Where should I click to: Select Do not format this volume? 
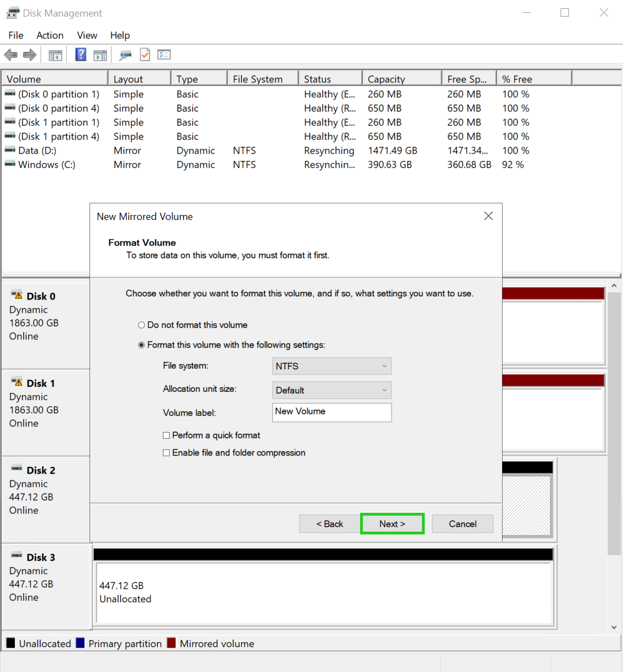pos(141,325)
